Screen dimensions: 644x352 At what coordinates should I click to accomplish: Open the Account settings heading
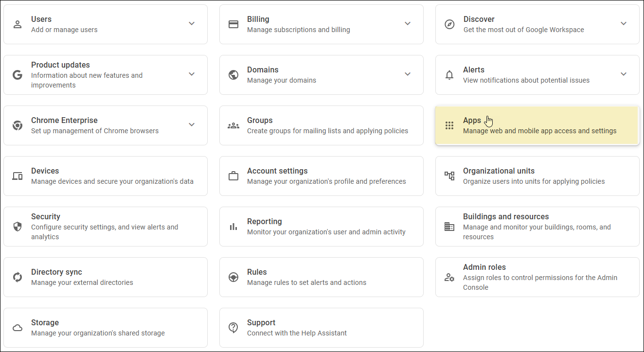tap(277, 171)
